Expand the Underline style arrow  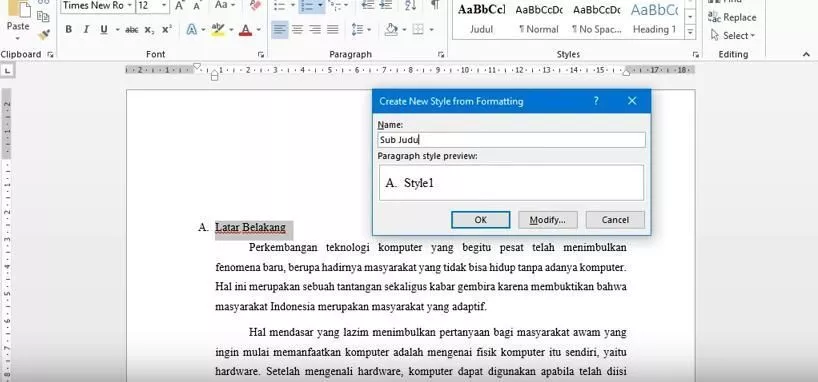pyautogui.click(x=117, y=30)
